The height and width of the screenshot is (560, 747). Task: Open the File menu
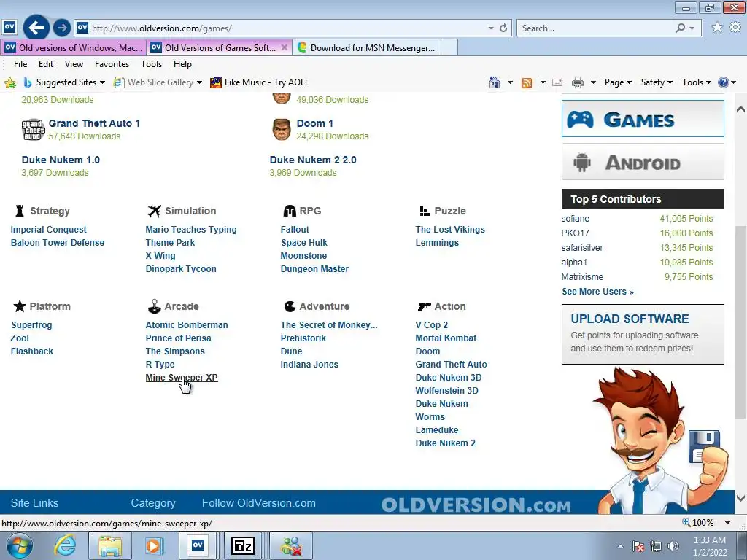point(20,64)
